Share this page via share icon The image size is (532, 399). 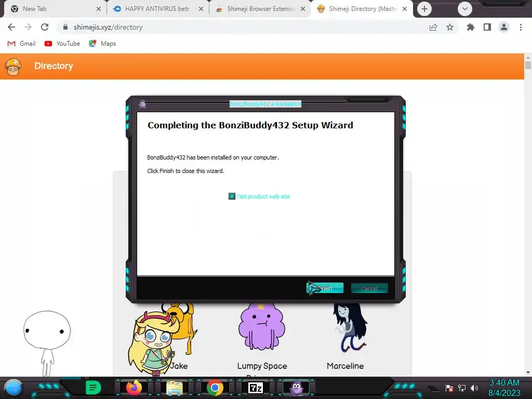433,27
